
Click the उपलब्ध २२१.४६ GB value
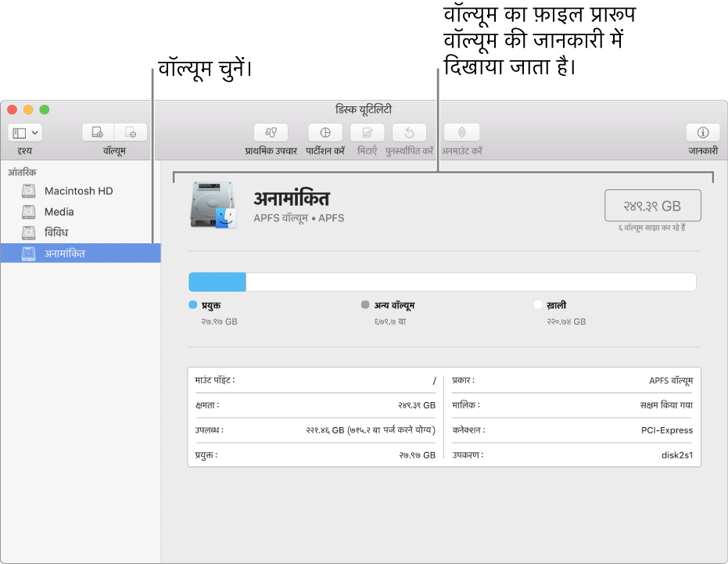pyautogui.click(x=371, y=430)
